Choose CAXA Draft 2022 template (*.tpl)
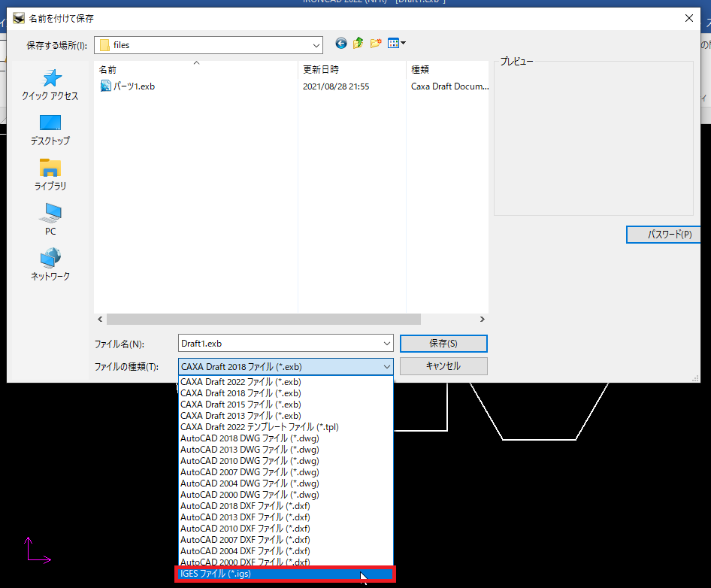The width and height of the screenshot is (711, 588). (259, 427)
